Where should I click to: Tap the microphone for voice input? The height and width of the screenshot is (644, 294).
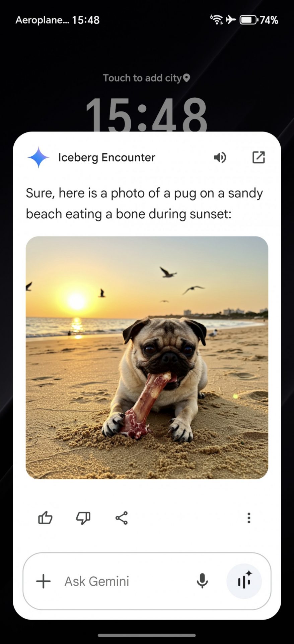[x=202, y=581]
